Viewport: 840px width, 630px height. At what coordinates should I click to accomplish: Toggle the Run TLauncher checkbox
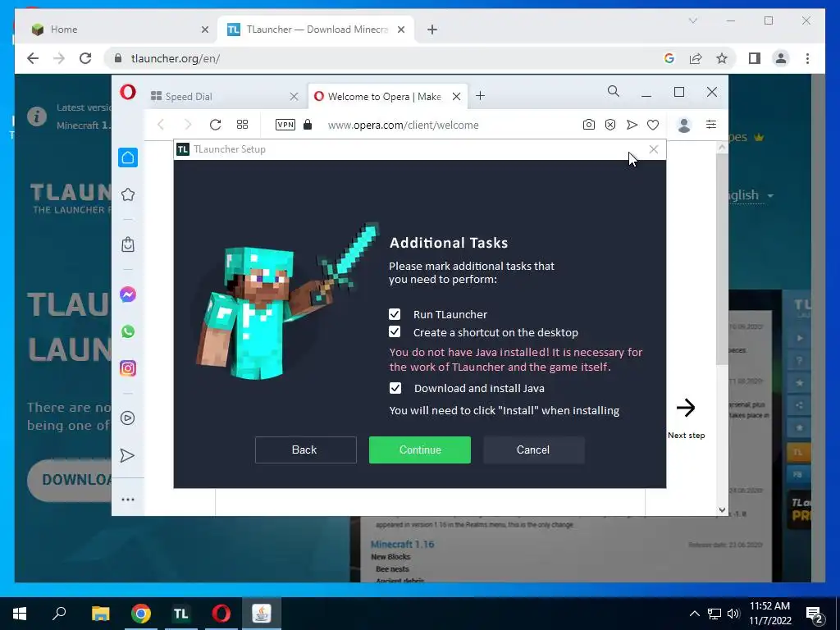click(395, 314)
